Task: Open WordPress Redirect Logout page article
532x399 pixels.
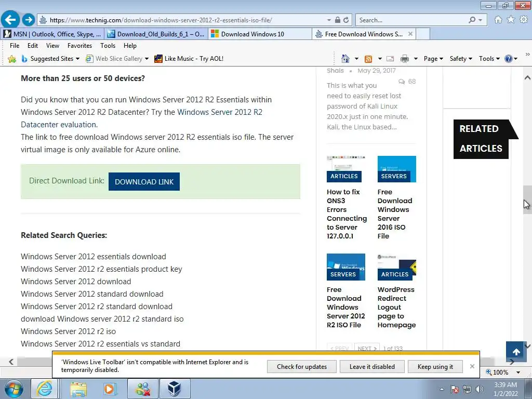Action: (396, 307)
